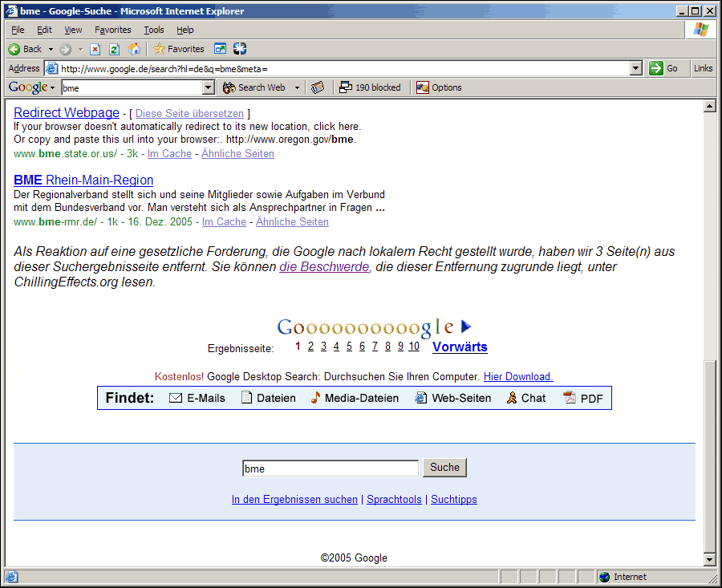Expand the Google Toolbar search history dropdown
Viewport: 722px width, 588px height.
[209, 87]
